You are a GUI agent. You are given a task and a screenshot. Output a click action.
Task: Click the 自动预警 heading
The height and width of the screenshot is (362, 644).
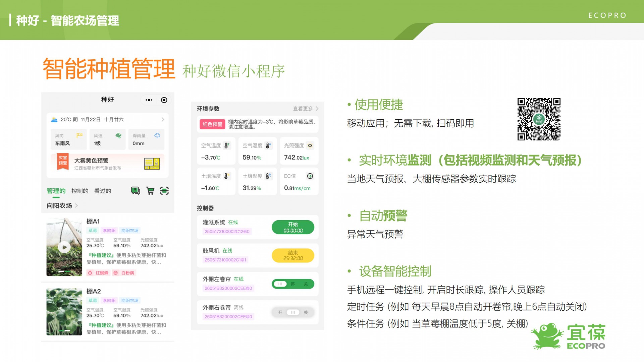(383, 216)
